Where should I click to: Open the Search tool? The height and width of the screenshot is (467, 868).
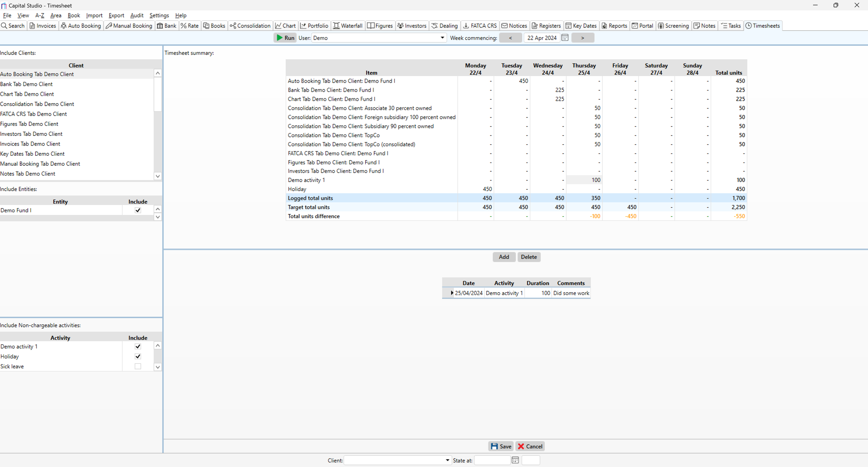pyautogui.click(x=13, y=25)
